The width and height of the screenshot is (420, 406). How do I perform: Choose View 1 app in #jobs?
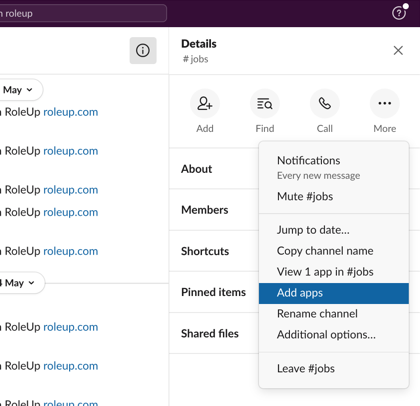(x=334, y=272)
